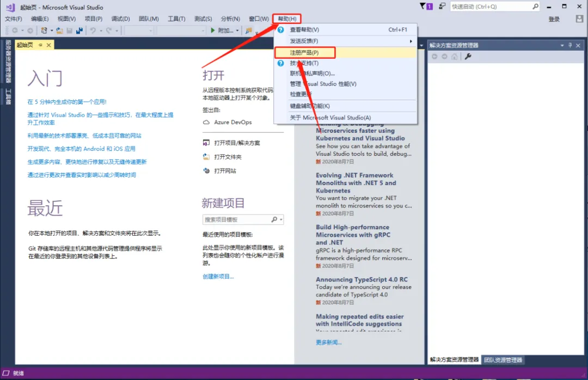Image resolution: width=588 pixels, height=380 pixels.
Task: Switch to 解决方案资源管理器 bottom tab
Action: pos(454,360)
